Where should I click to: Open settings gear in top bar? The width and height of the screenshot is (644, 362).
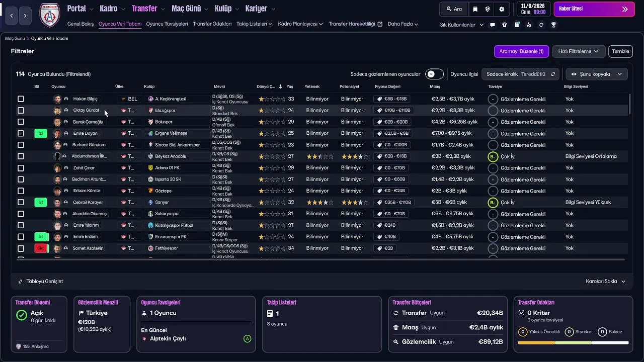[x=502, y=9]
